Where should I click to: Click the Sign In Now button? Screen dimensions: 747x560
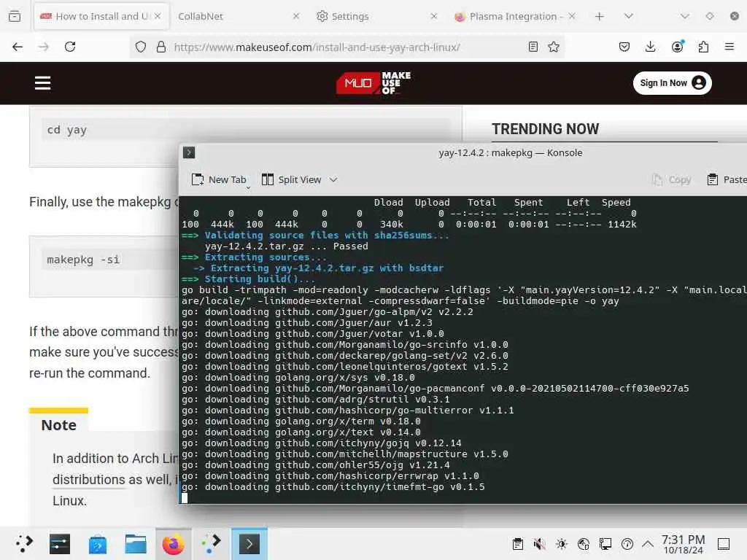pos(672,83)
